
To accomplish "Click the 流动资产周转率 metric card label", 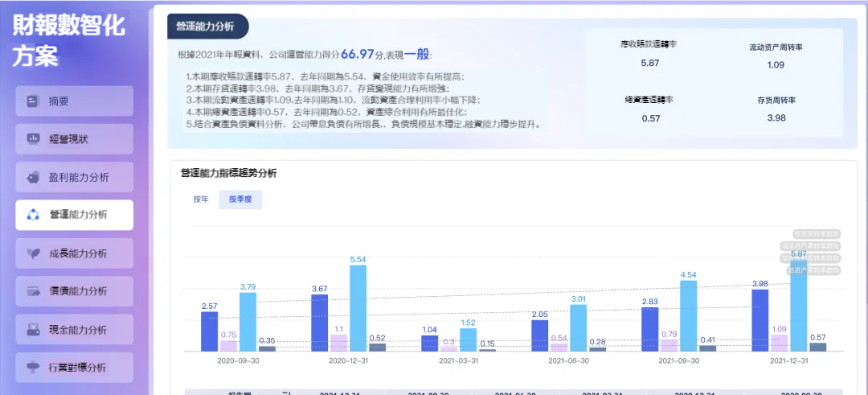I will point(776,47).
